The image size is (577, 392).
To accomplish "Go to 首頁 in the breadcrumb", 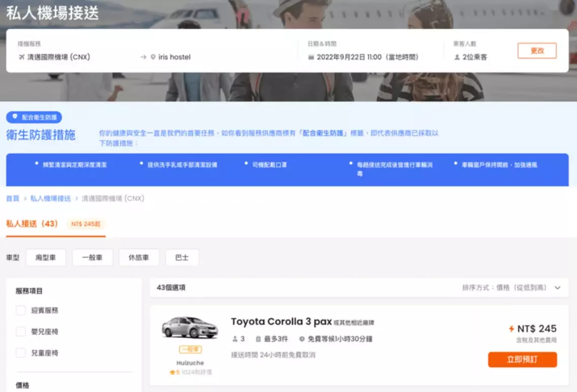I will pos(12,199).
